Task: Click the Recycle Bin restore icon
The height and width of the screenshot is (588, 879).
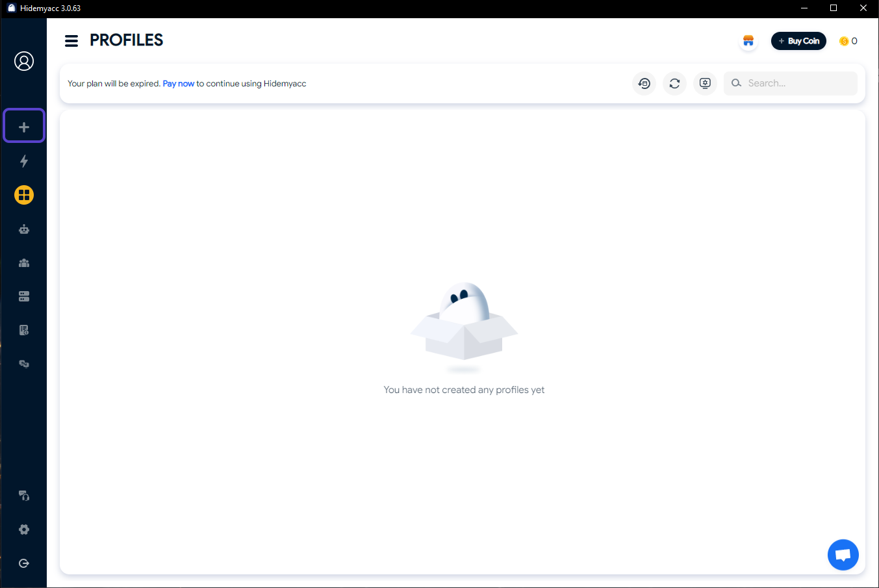Action: point(644,83)
